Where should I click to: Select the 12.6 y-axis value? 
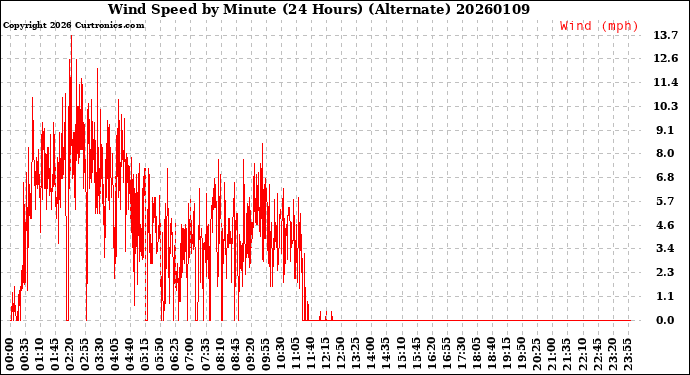(666, 59)
